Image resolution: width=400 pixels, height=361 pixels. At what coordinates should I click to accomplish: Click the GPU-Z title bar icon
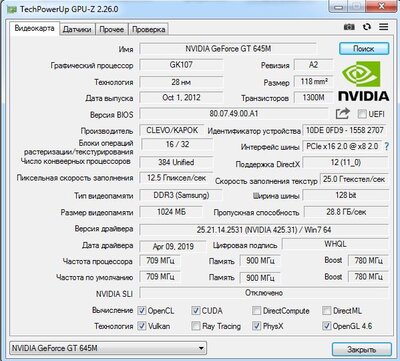[12, 10]
